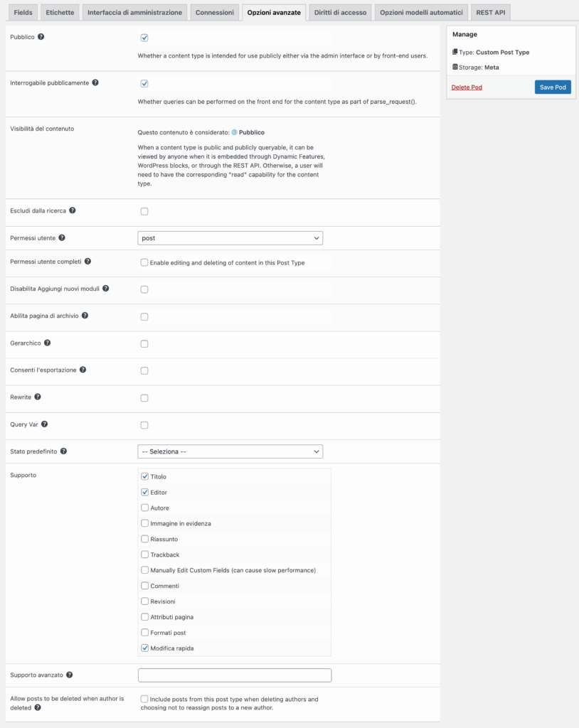This screenshot has height=728, width=579.
Task: Check Include posts when deleting authors
Action: pos(144,699)
